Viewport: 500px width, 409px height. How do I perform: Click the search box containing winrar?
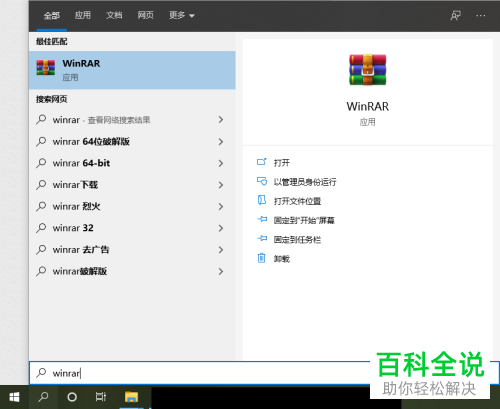(200, 373)
